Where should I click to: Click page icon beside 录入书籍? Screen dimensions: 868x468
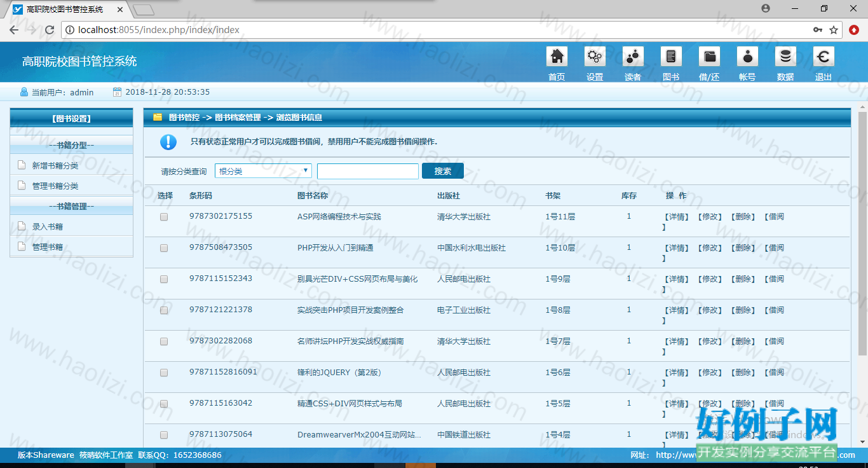pyautogui.click(x=22, y=226)
